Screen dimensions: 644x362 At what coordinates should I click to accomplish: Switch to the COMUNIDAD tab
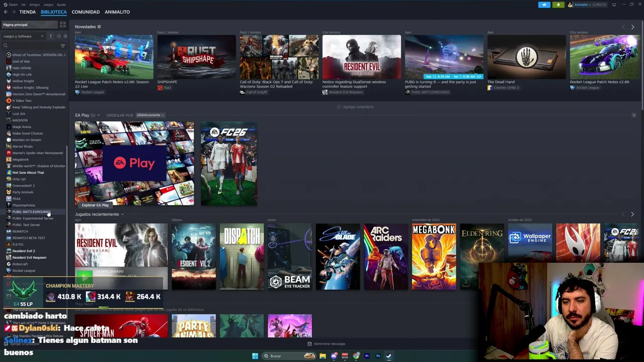point(86,12)
